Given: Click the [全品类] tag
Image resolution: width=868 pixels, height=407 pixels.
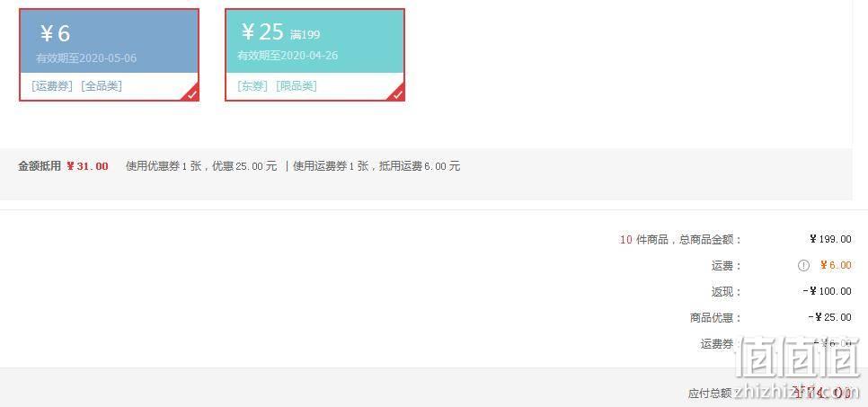Looking at the screenshot, I should coord(102,86).
